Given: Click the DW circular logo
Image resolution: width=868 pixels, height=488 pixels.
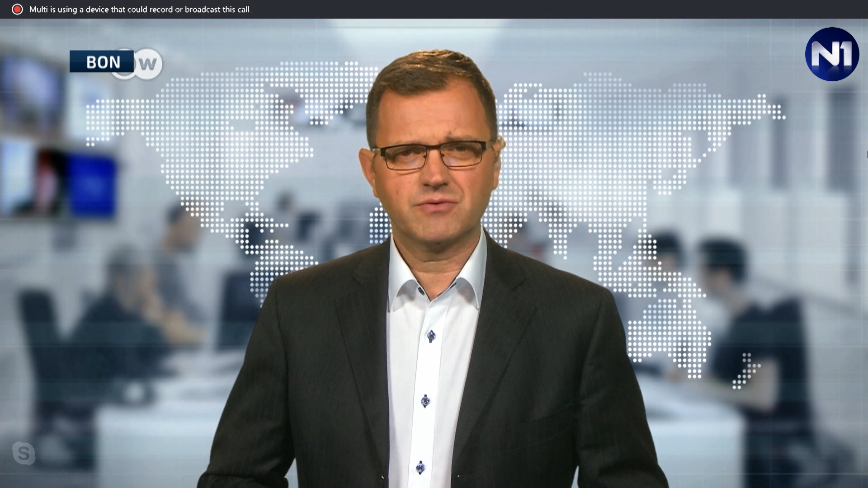Looking at the screenshot, I should 148,64.
